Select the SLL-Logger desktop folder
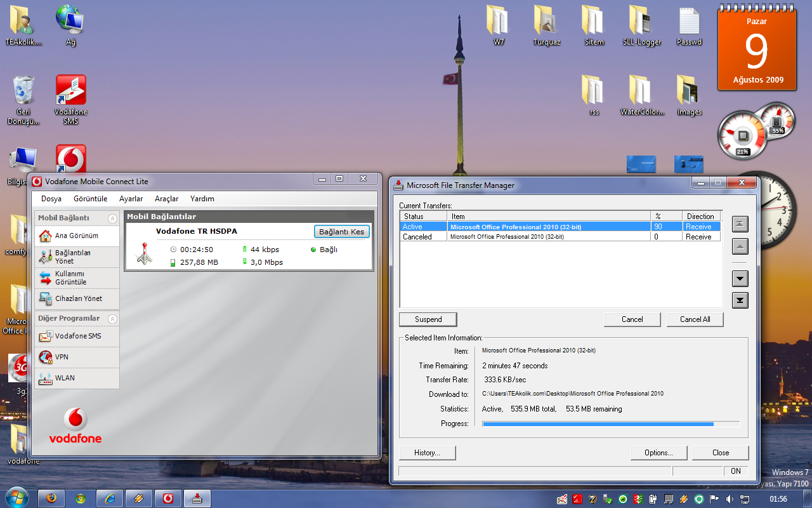Image resolution: width=812 pixels, height=508 pixels. click(x=641, y=27)
